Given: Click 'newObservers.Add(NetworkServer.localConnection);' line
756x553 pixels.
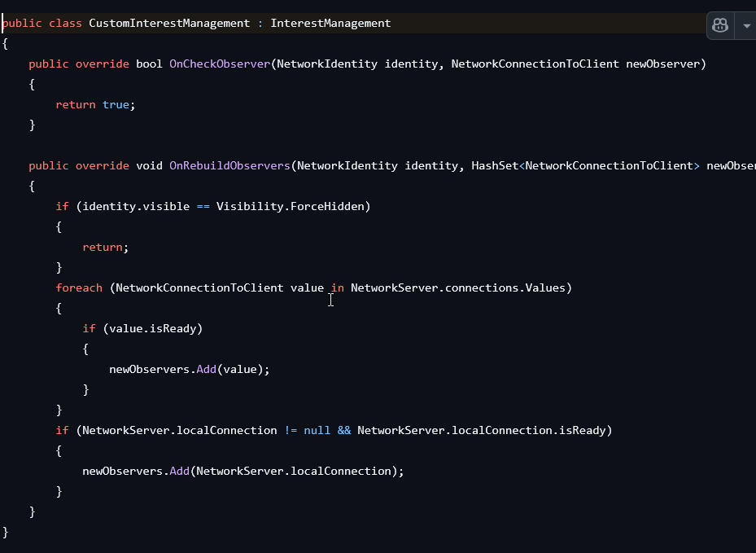Looking at the screenshot, I should (243, 471).
